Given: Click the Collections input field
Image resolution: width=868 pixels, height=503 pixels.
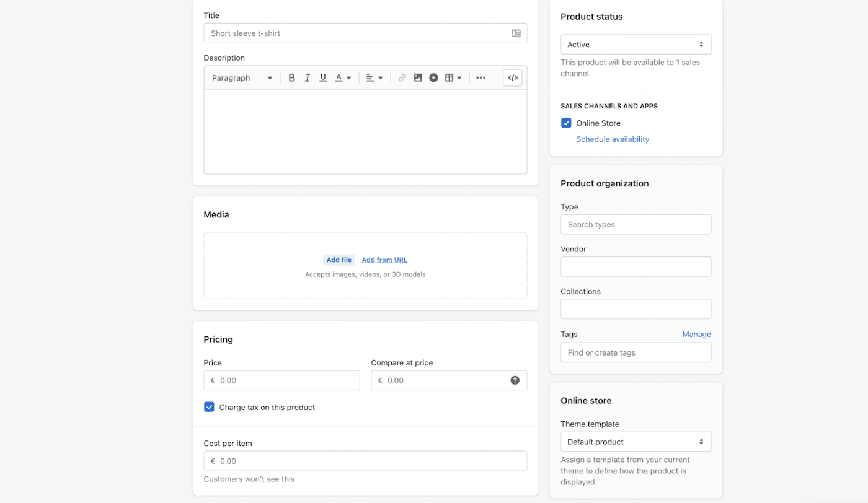Looking at the screenshot, I should tap(635, 309).
